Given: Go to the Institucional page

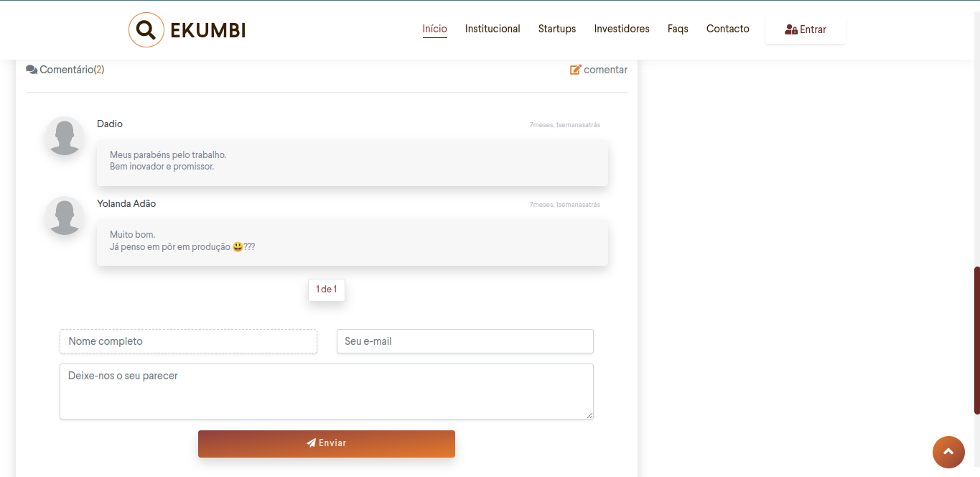Looking at the screenshot, I should [493, 29].
